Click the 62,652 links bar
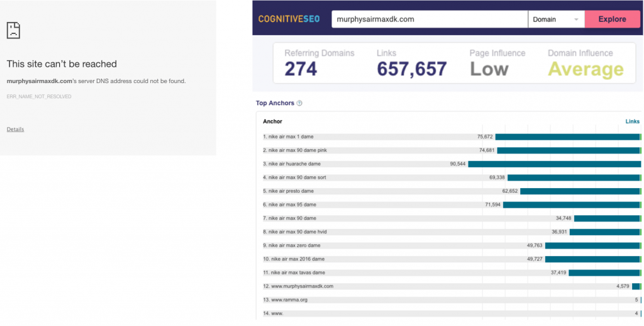Screen dimensions: 644x326 click(x=580, y=191)
